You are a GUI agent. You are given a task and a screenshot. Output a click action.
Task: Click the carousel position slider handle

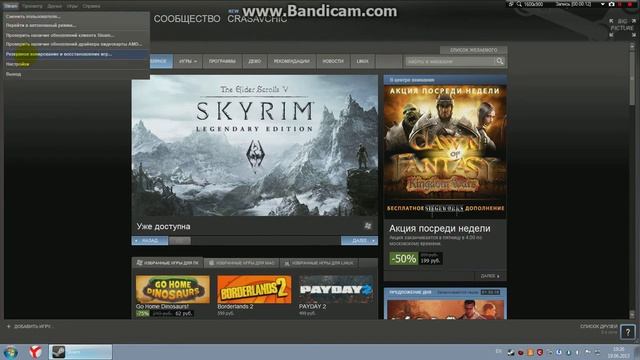click(180, 241)
